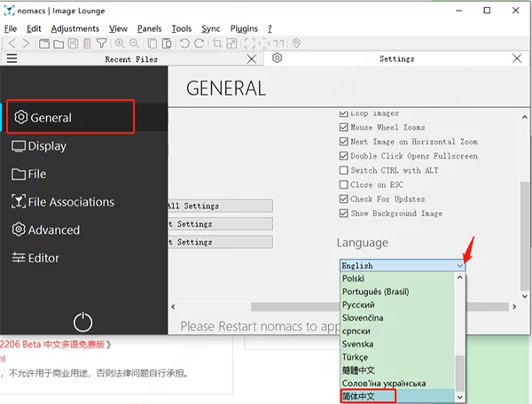Click the GPS location pin icon

pyautogui.click(x=296, y=43)
